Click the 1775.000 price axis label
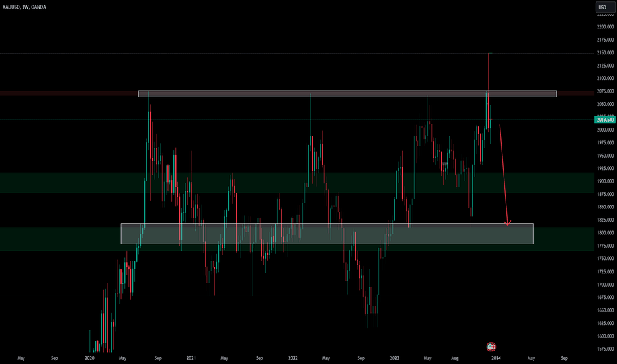This screenshot has height=364, width=617. 605,246
